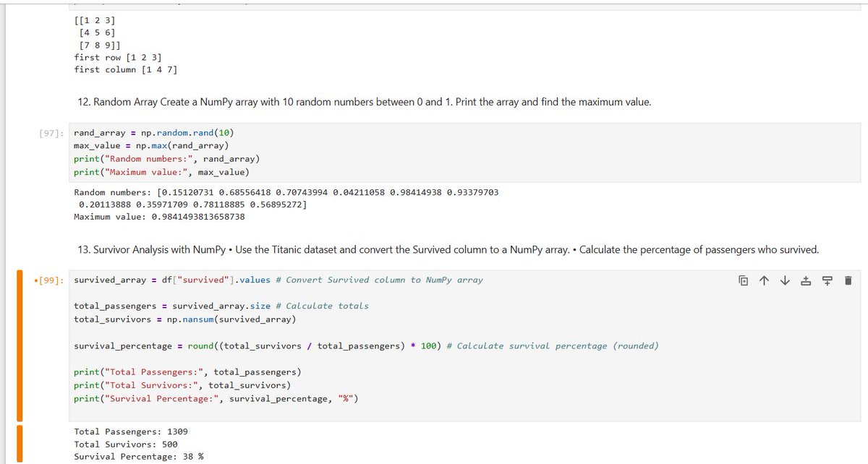Click the output line 'first row [1 2 3]'
The image size is (868, 464).
[x=118, y=57]
